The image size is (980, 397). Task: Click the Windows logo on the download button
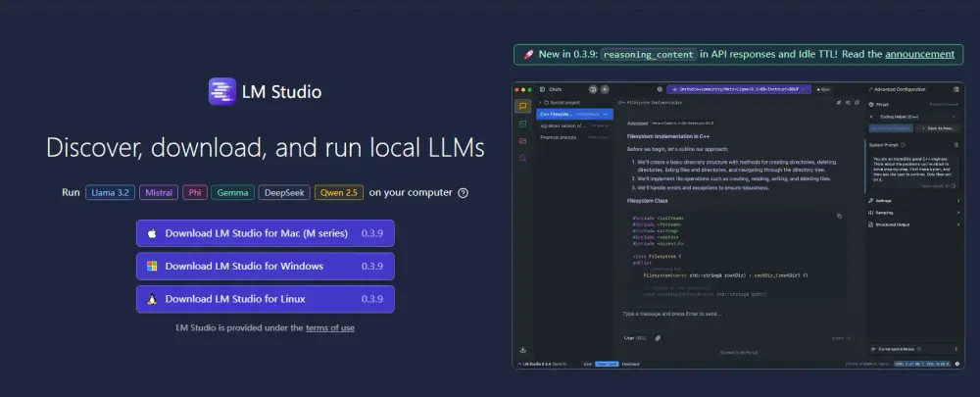pyautogui.click(x=152, y=266)
